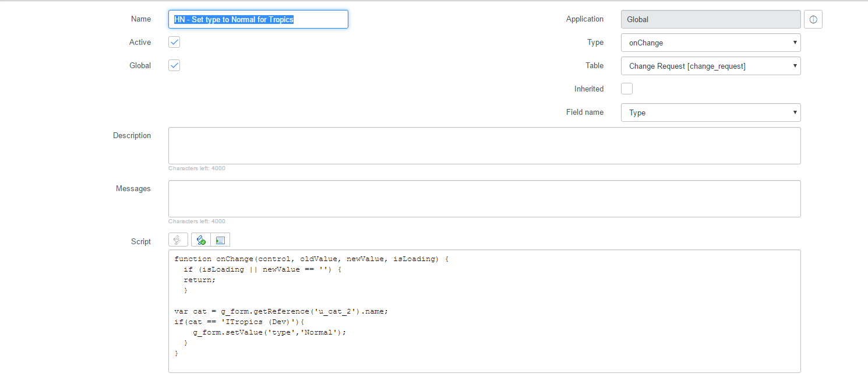Open the Field name dropdown showing Type

coord(710,112)
